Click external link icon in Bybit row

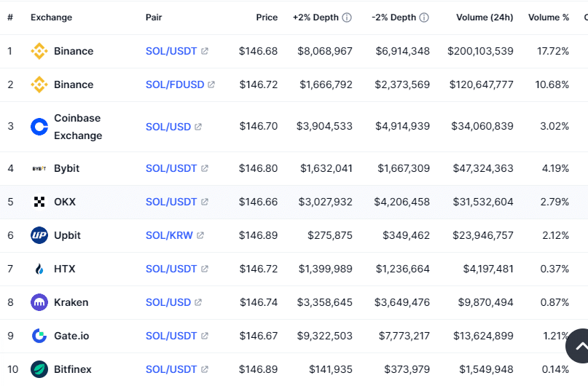(204, 169)
